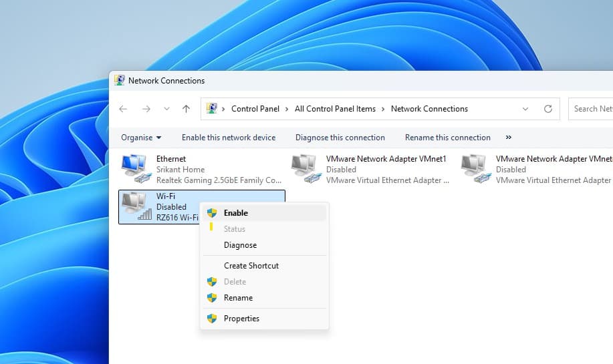
Task: Click 'Srikant Home' network name text
Action: (x=180, y=170)
